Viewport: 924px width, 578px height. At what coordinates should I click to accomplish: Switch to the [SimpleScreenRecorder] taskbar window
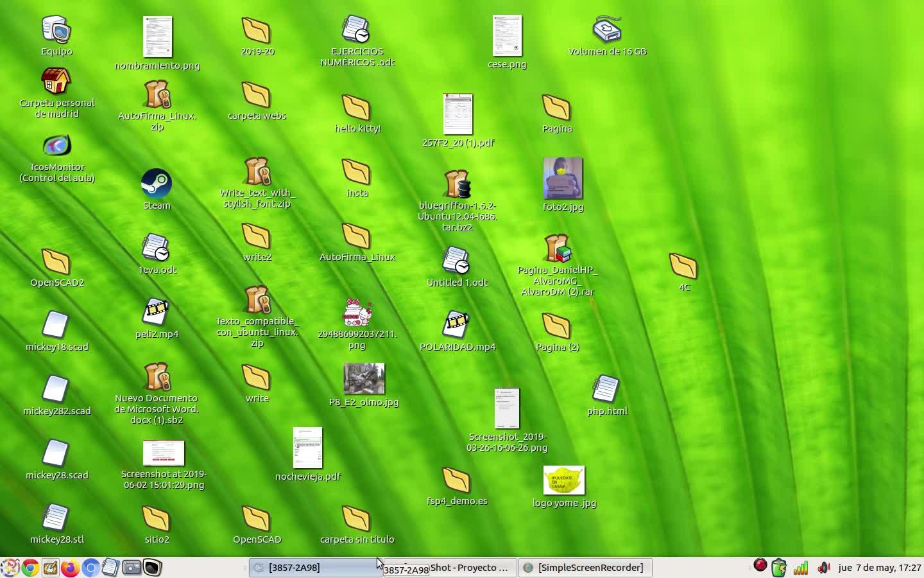pos(585,568)
